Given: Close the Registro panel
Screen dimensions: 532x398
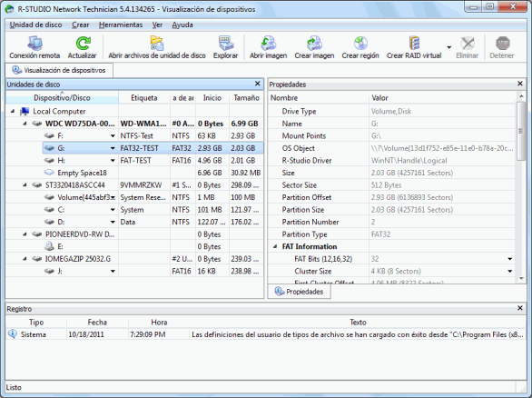Looking at the screenshot, I should point(520,308).
